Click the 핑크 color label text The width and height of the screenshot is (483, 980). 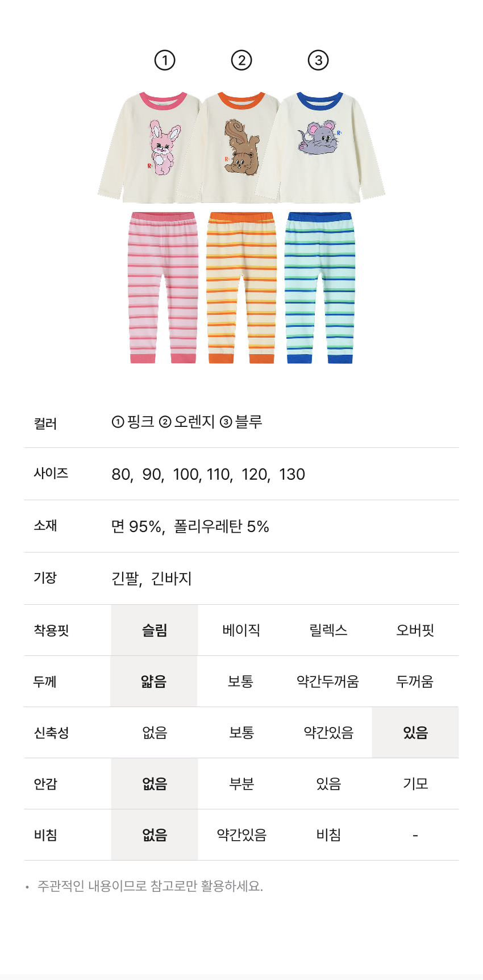(x=140, y=422)
